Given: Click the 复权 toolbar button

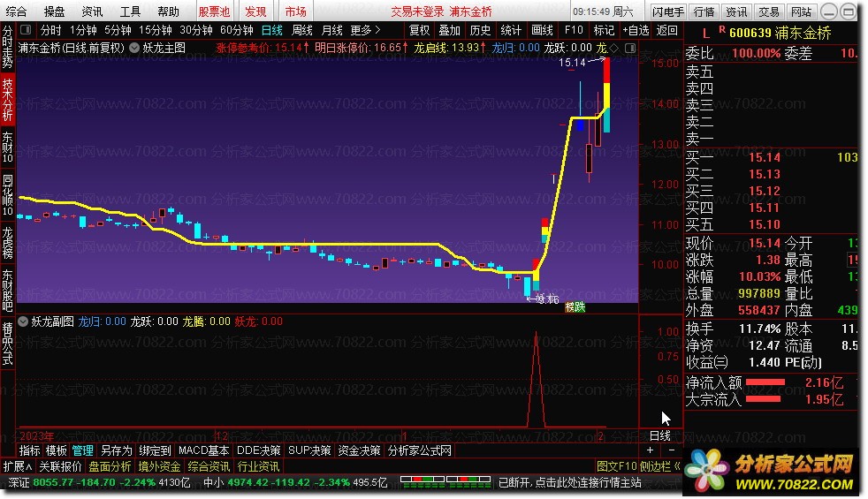Looking at the screenshot, I should coord(419,30).
